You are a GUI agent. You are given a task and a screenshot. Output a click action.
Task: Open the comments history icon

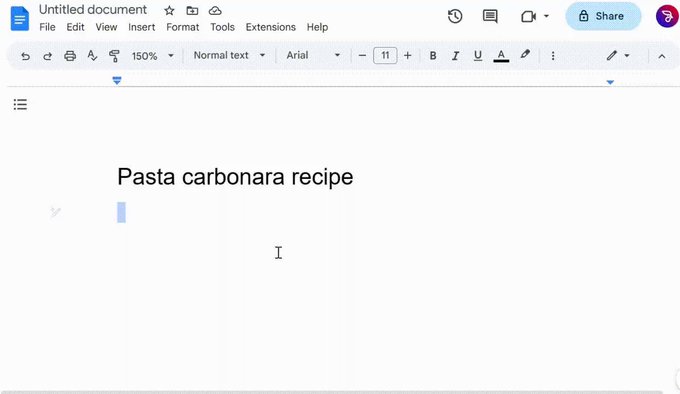(x=490, y=16)
